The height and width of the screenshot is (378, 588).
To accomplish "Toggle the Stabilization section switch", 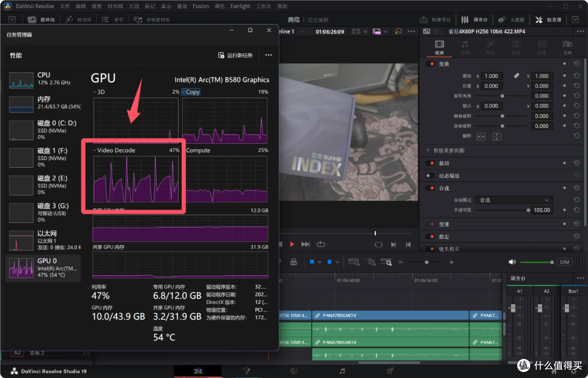I will point(430,236).
